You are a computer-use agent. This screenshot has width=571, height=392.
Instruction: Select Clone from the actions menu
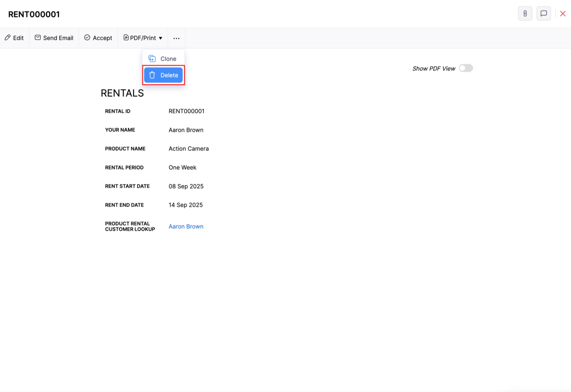(x=168, y=59)
